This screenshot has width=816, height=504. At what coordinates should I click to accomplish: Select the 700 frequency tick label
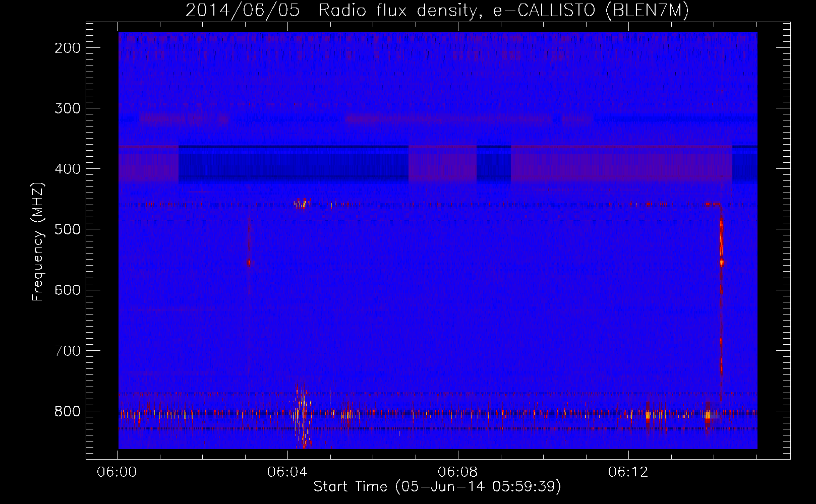tap(68, 350)
